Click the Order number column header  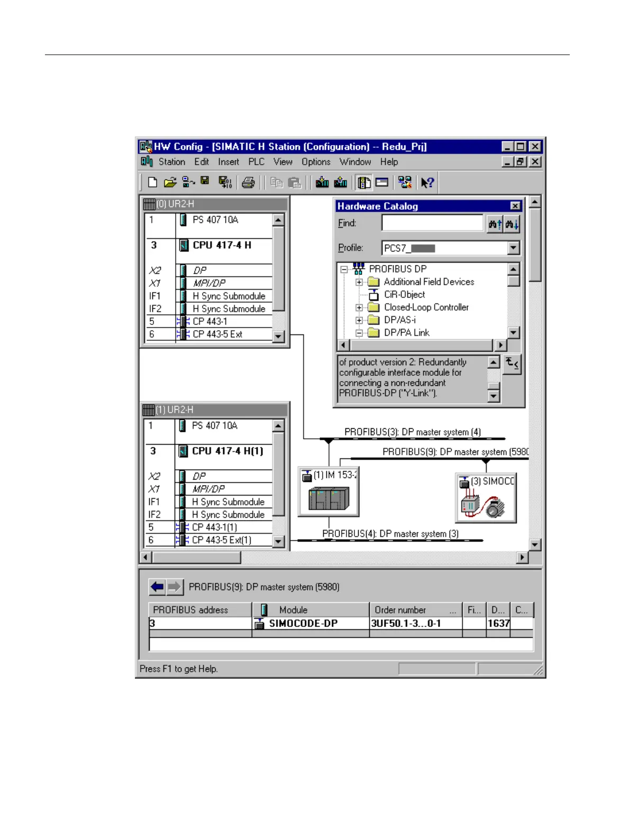coord(416,610)
